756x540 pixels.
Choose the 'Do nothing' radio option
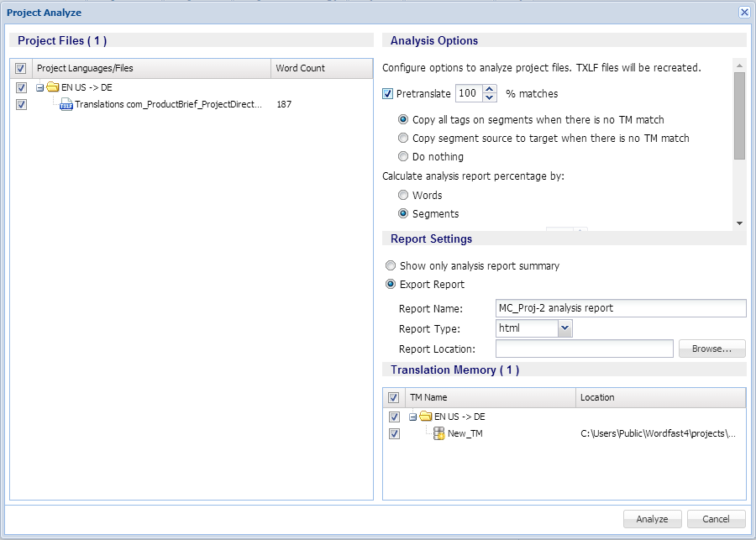(404, 156)
